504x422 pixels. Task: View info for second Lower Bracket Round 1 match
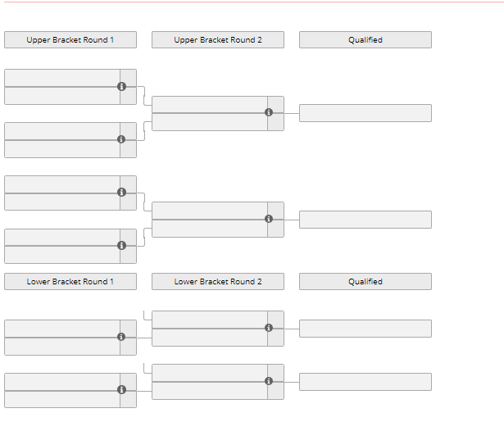click(x=121, y=390)
